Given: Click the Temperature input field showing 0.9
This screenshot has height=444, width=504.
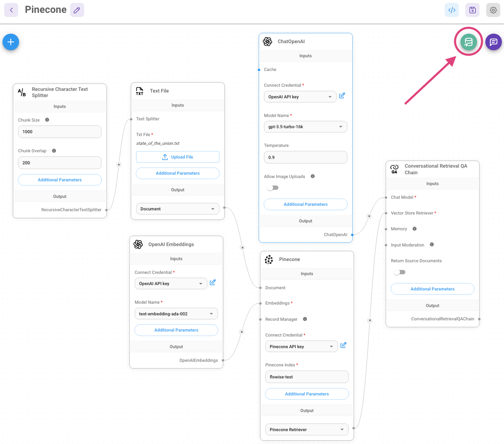Looking at the screenshot, I should (305, 157).
